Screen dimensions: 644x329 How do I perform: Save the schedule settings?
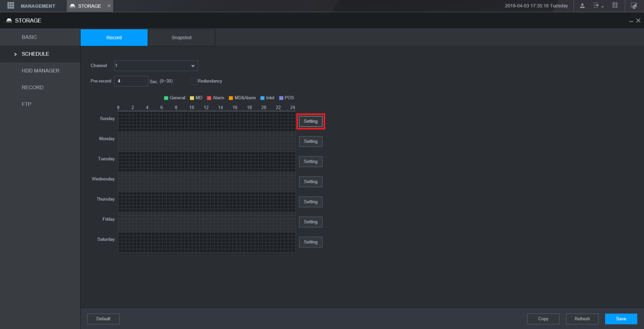(x=621, y=319)
